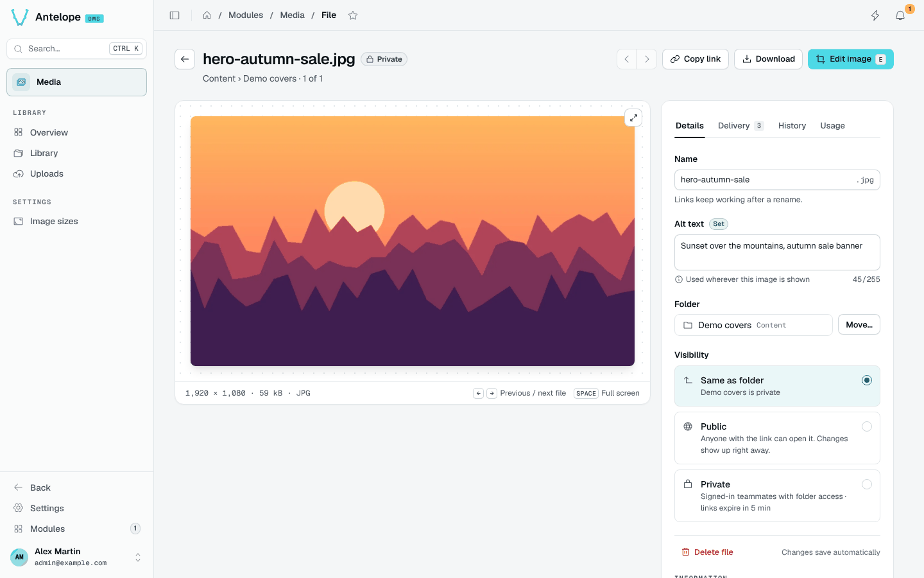The width and height of the screenshot is (924, 578).
Task: Click Modules breadcrumb in top bar
Action: pos(246,15)
